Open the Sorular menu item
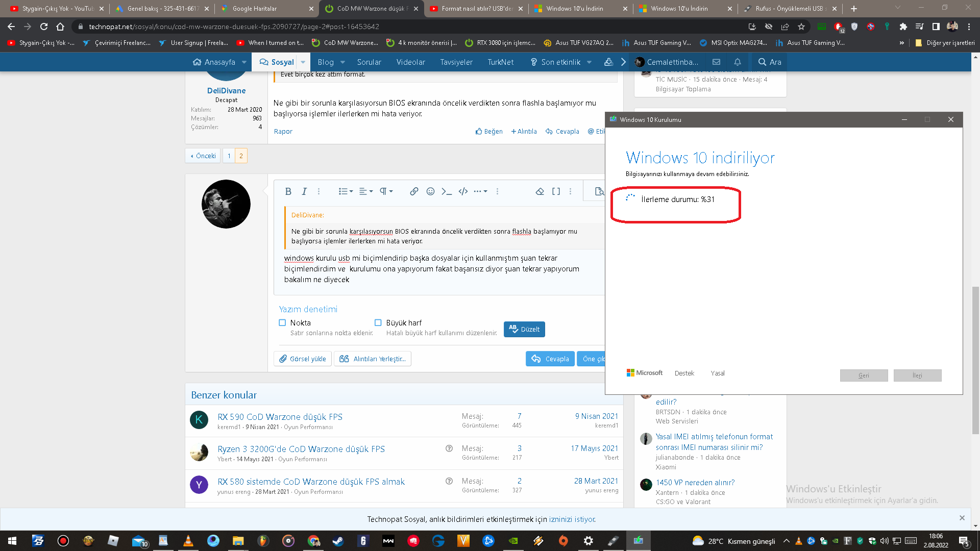 (x=369, y=62)
